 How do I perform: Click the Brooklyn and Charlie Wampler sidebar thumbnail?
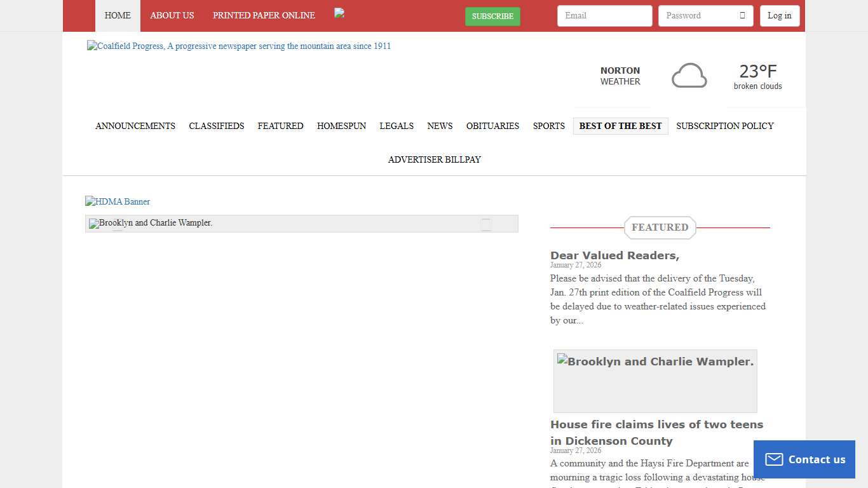(x=655, y=381)
